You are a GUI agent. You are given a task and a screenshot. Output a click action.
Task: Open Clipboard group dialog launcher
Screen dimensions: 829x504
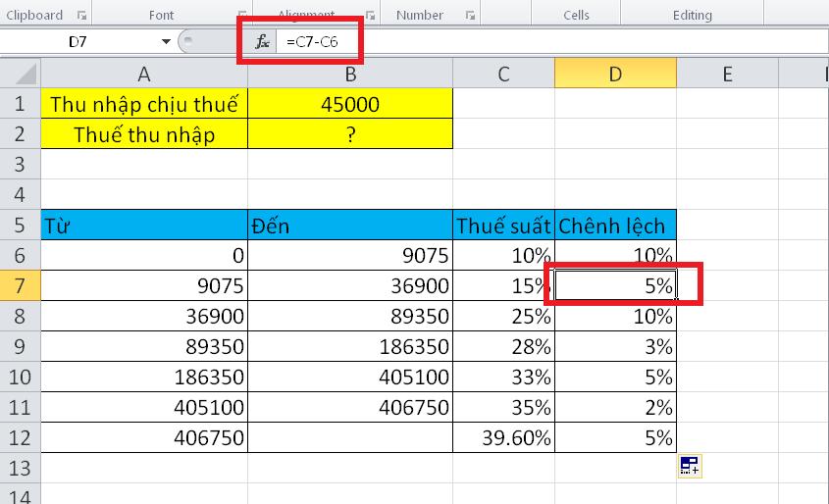coord(81,16)
